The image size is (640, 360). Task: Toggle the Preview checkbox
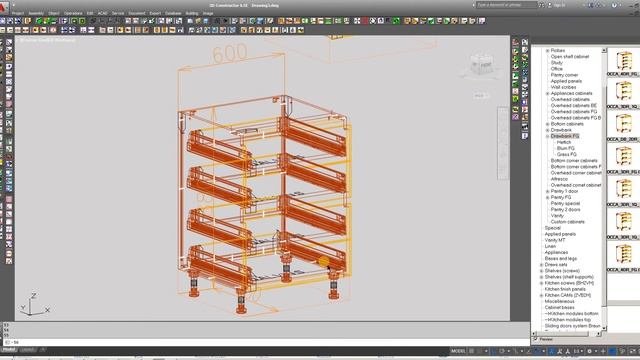[536, 339]
